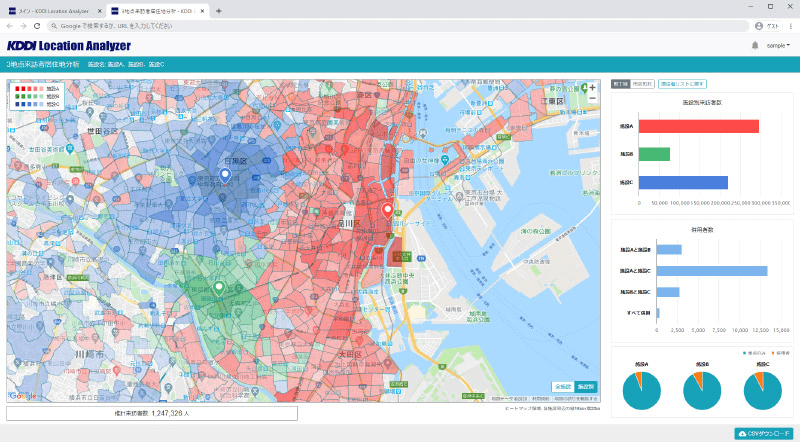Click the 施設Aと施設B combined-use bar

669,250
